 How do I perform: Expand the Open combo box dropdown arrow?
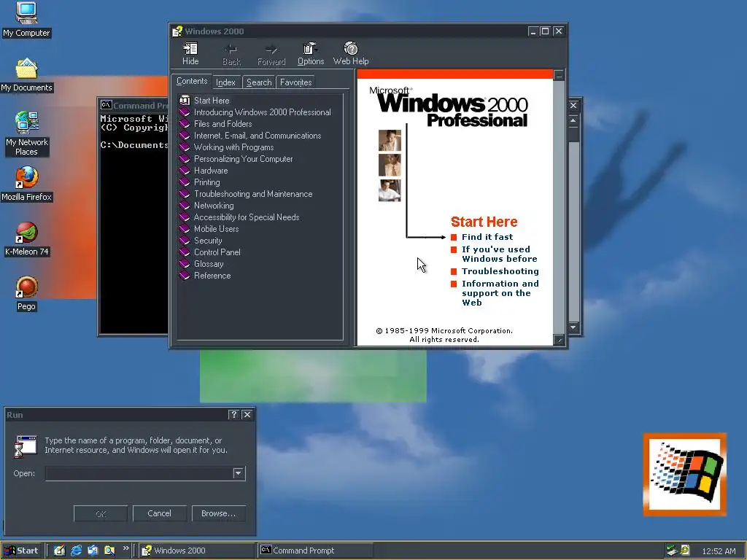239,473
